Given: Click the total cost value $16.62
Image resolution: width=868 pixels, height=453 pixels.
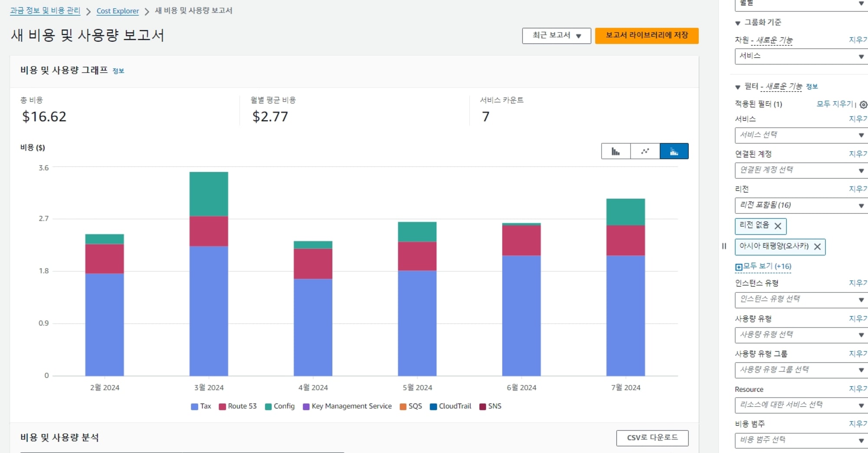Looking at the screenshot, I should [44, 117].
